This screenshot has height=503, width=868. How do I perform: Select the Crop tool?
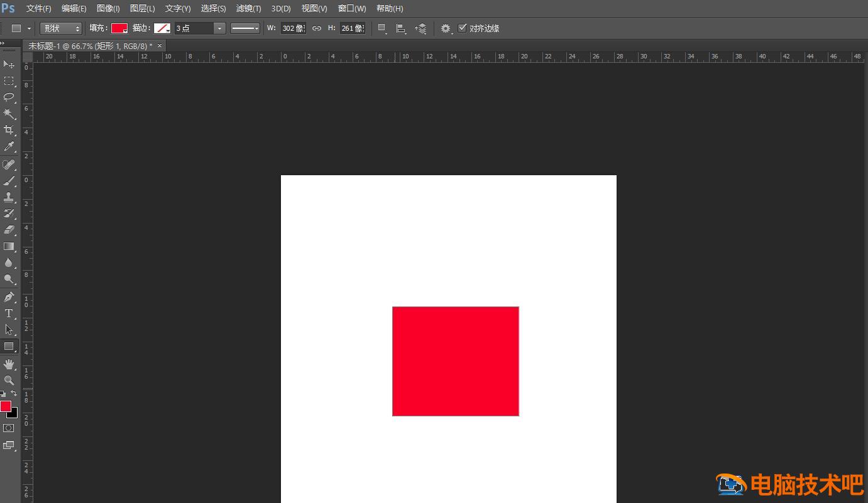point(9,130)
